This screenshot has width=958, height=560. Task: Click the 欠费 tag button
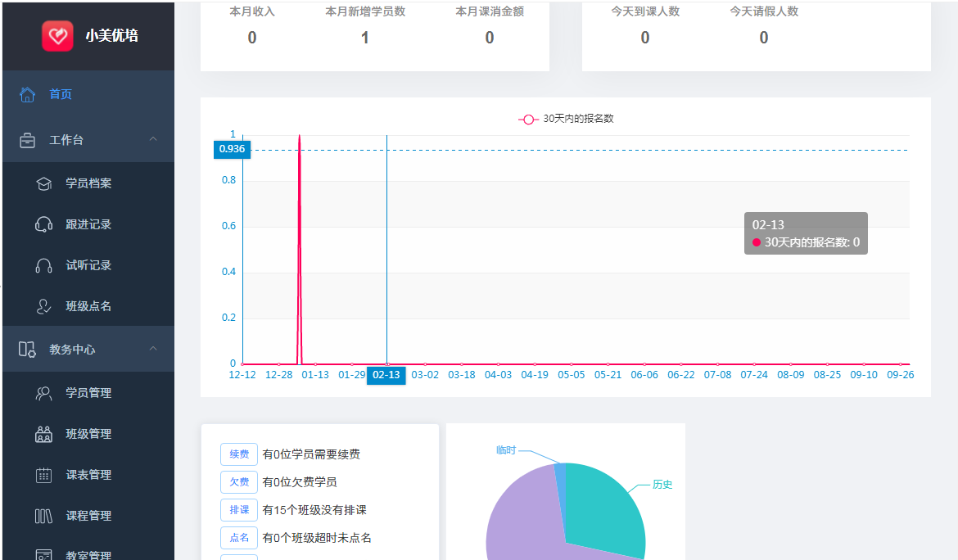click(x=238, y=482)
